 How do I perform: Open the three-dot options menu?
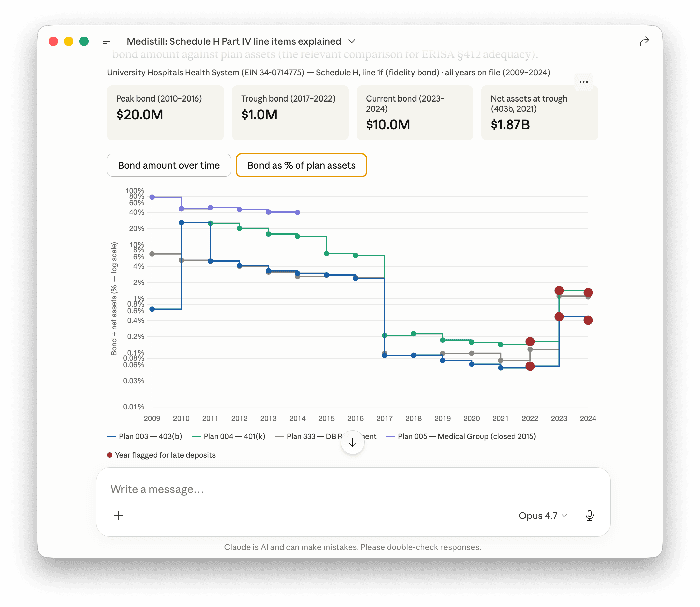[583, 82]
